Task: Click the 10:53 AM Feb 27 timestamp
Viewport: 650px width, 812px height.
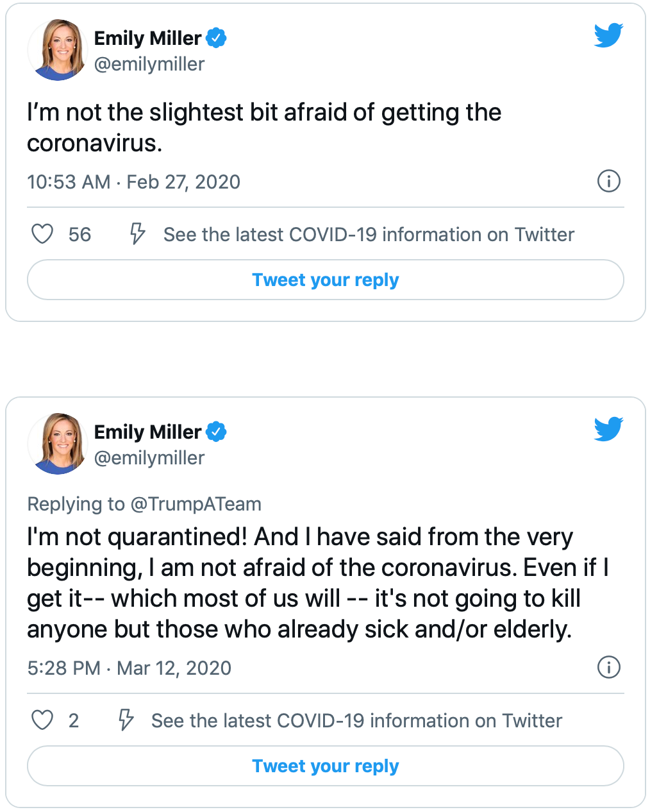Action: [x=133, y=182]
